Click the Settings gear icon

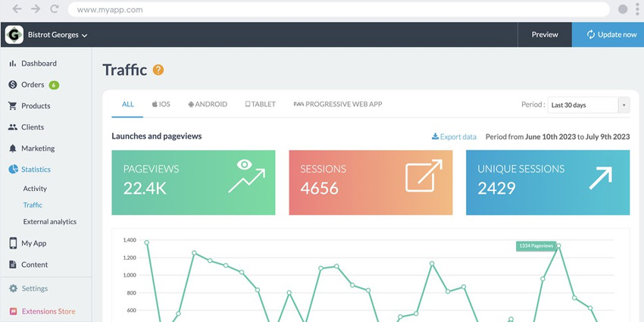14,289
